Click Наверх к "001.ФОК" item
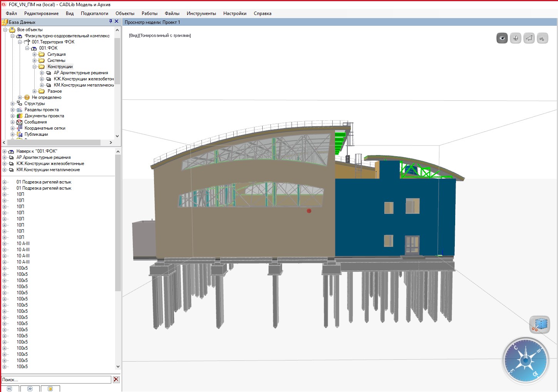The height and width of the screenshot is (392, 558). 37,151
